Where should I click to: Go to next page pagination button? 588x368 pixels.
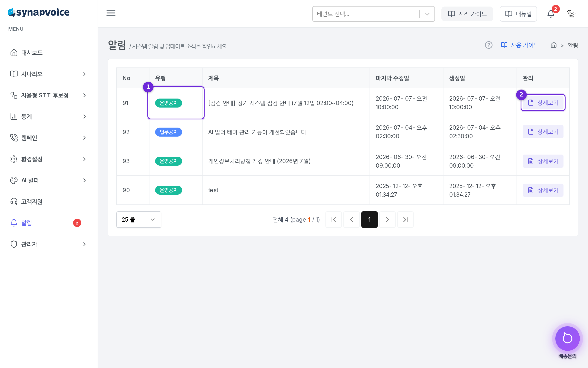point(387,220)
